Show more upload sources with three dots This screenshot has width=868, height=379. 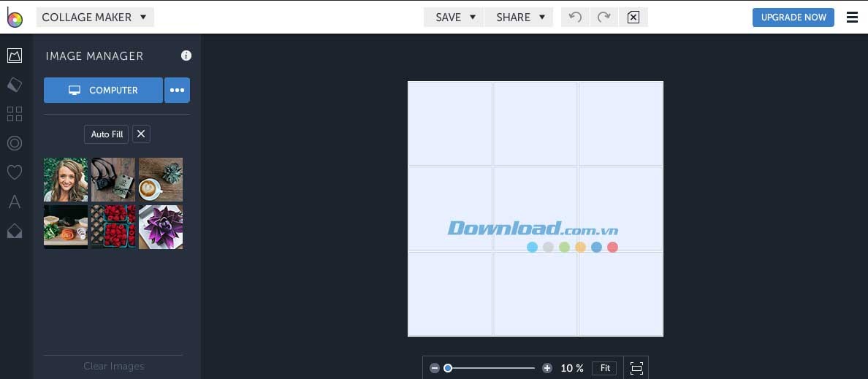tap(177, 91)
